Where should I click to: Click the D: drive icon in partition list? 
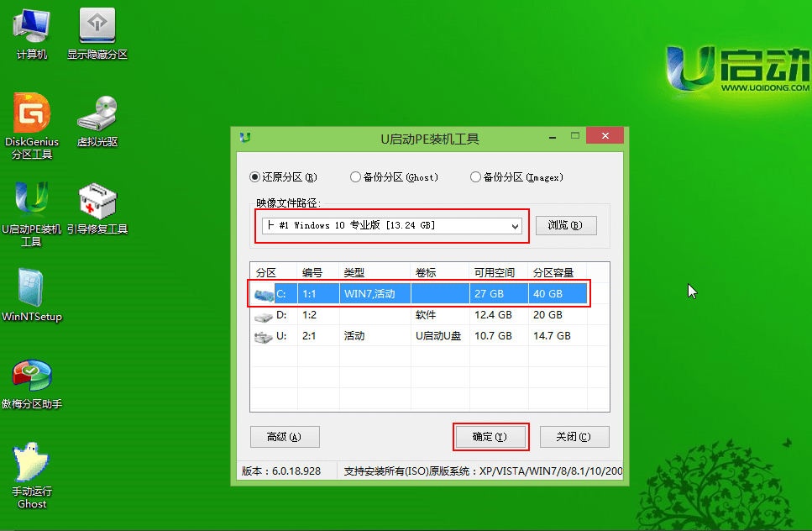[264, 317]
